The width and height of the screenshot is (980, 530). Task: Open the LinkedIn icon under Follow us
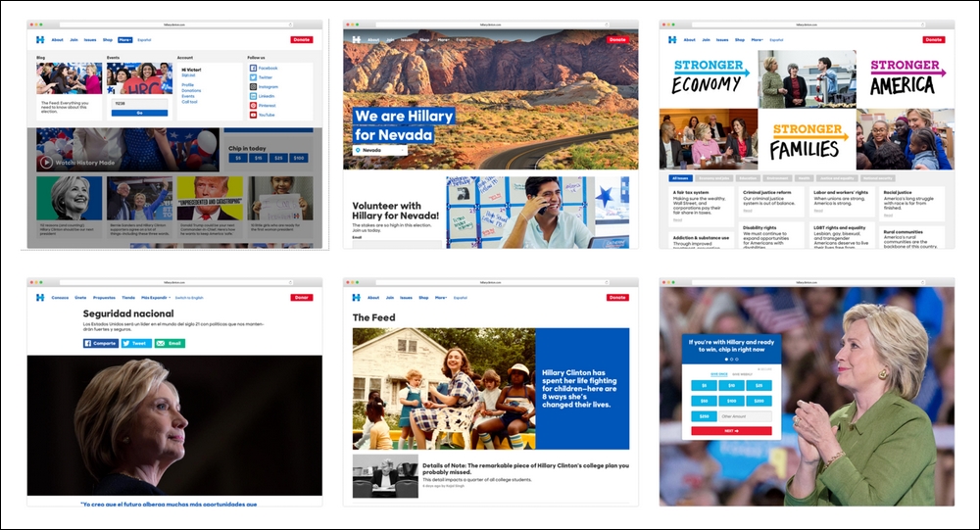253,96
